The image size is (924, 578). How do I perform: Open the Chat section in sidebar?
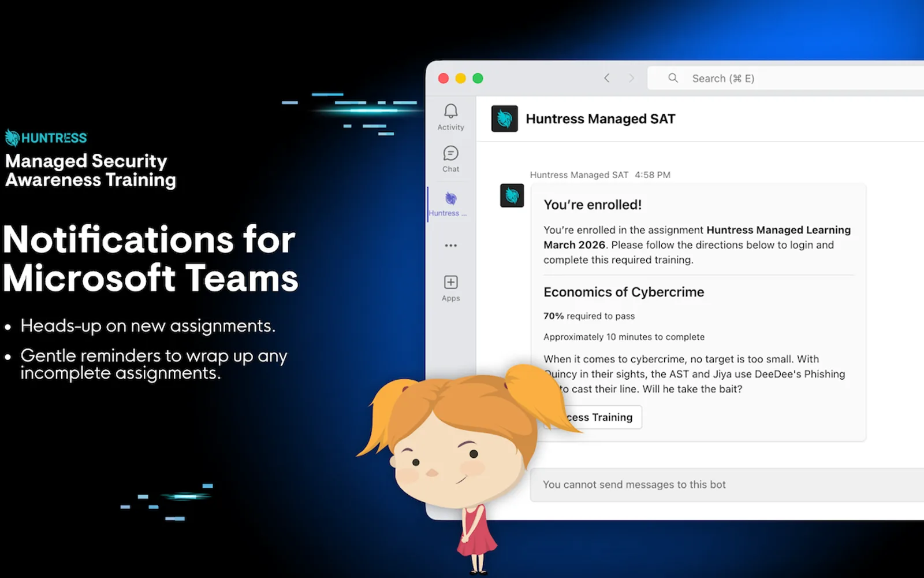point(450,160)
